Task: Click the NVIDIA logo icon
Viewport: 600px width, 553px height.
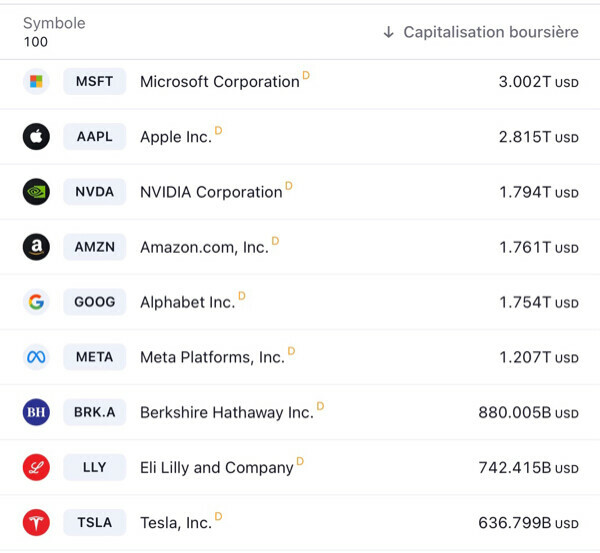Action: (x=36, y=192)
